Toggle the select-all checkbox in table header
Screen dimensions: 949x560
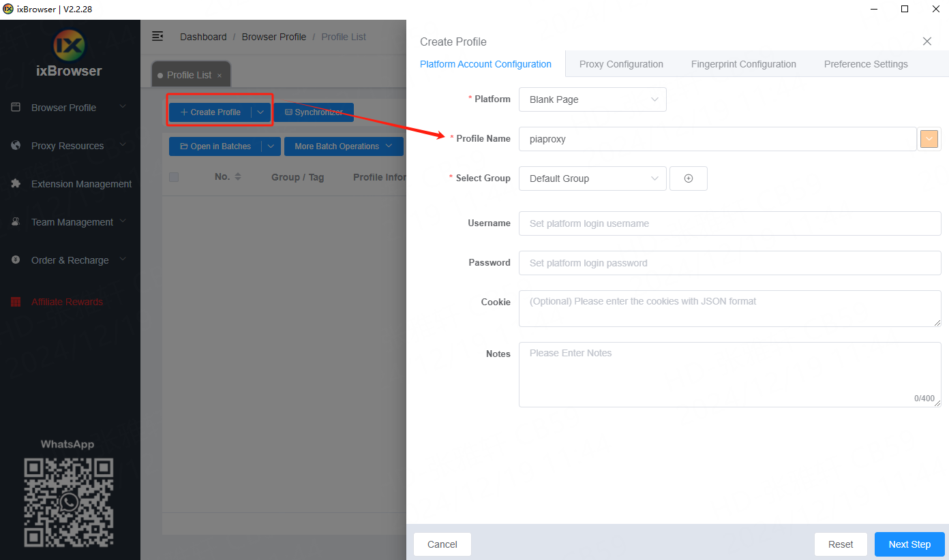coord(174,177)
